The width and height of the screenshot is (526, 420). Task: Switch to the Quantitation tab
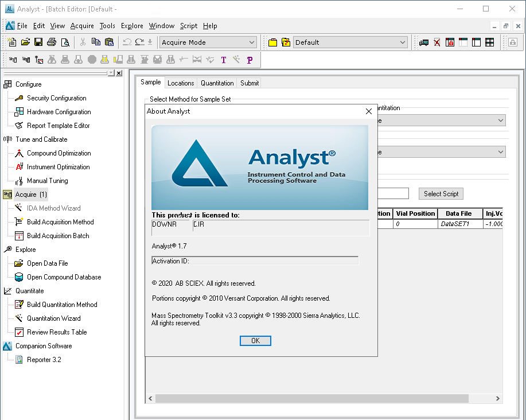point(217,83)
